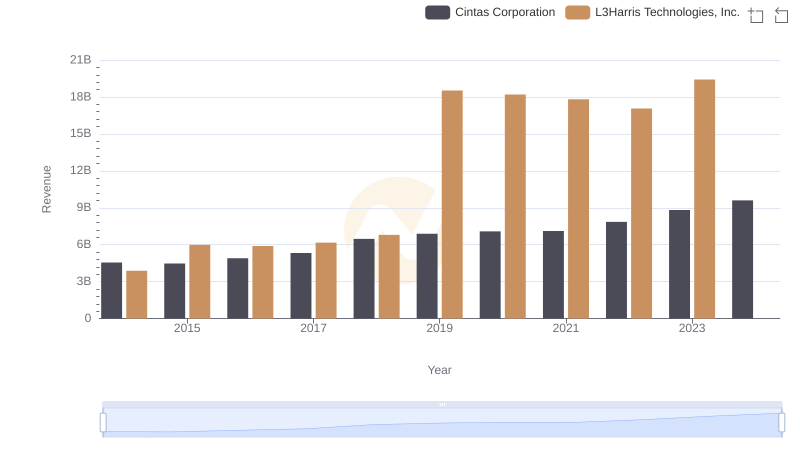Click the dark Cintas Corporation legend swatch
This screenshot has height=461, width=800.
click(437, 12)
